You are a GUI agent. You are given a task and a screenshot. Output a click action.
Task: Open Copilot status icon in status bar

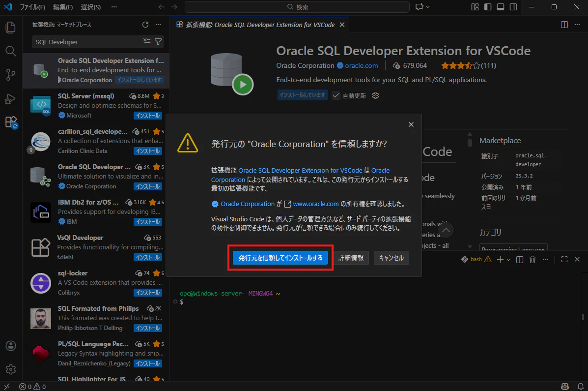[x=565, y=387]
